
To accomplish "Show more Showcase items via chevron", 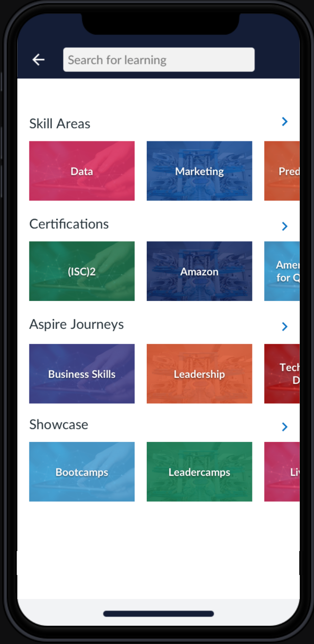I will 285,427.
